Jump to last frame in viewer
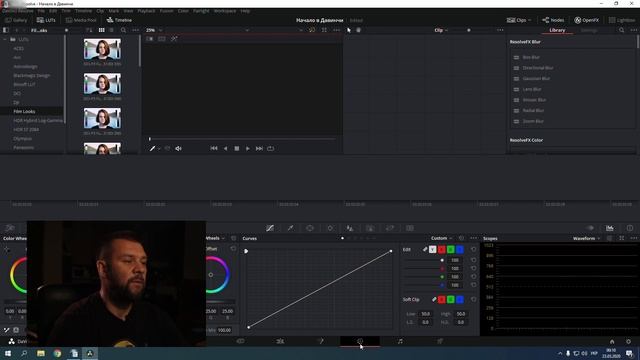 [259, 149]
